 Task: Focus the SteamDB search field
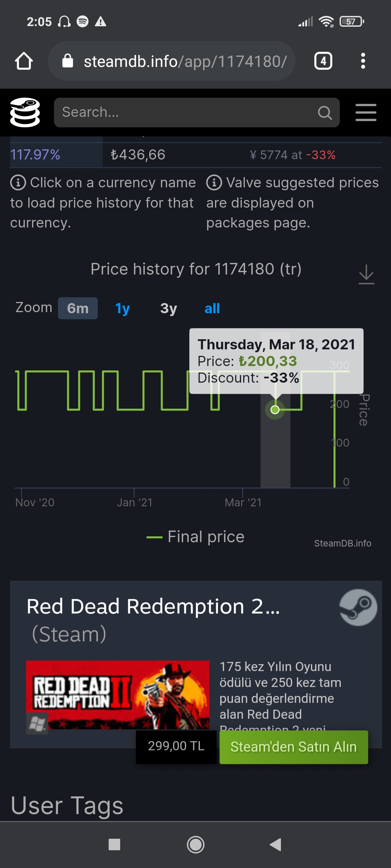185,112
